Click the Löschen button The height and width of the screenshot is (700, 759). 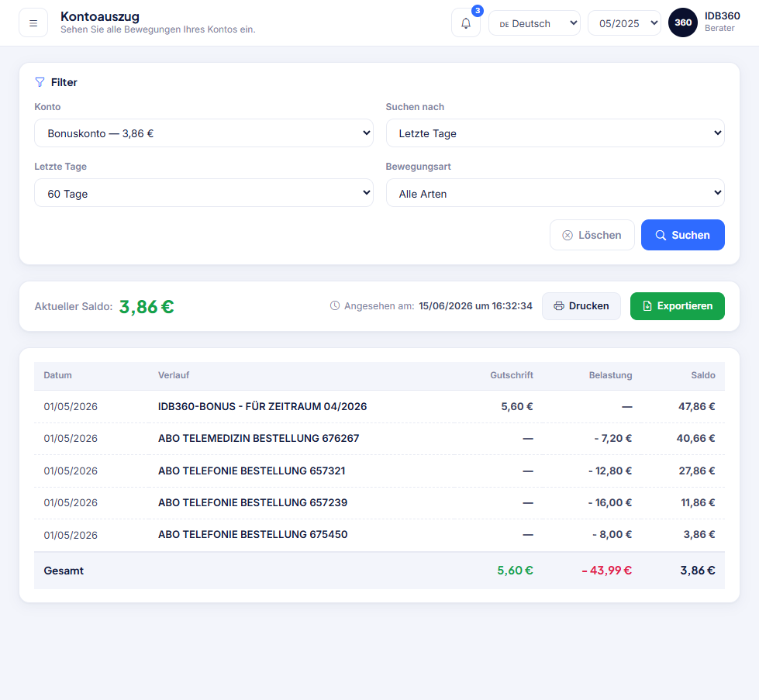pos(592,235)
